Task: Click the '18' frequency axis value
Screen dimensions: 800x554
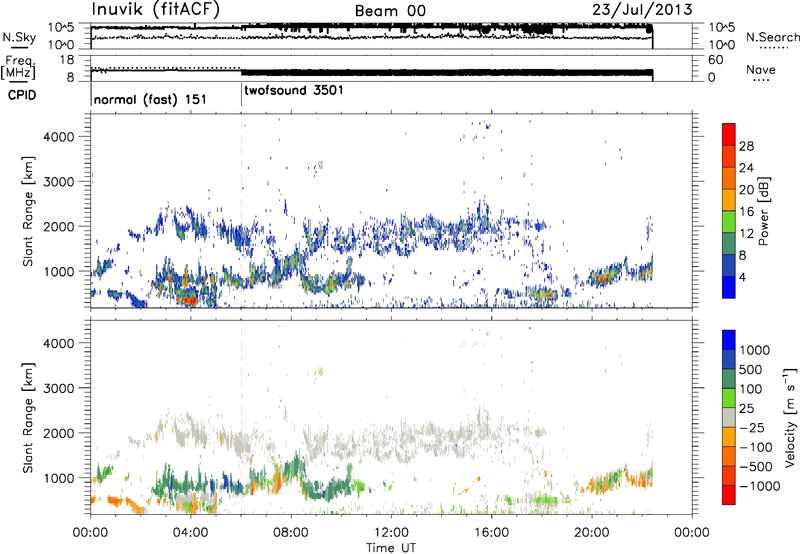Action: [x=67, y=60]
